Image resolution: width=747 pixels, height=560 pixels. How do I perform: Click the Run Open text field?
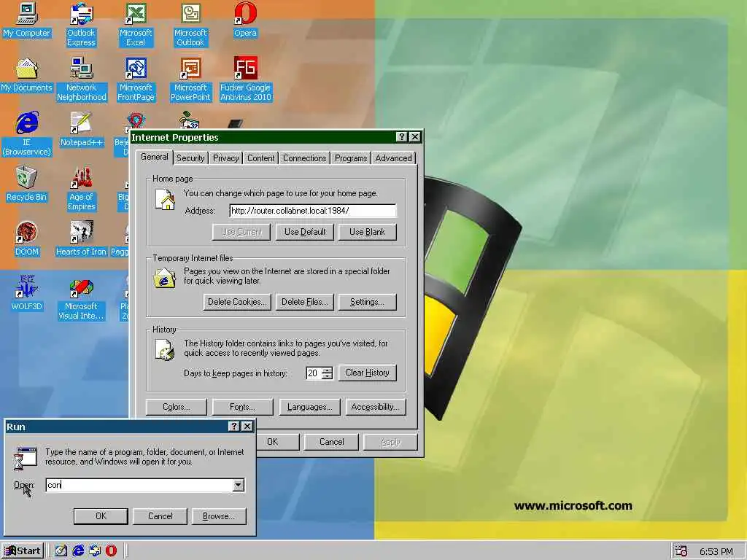[139, 485]
